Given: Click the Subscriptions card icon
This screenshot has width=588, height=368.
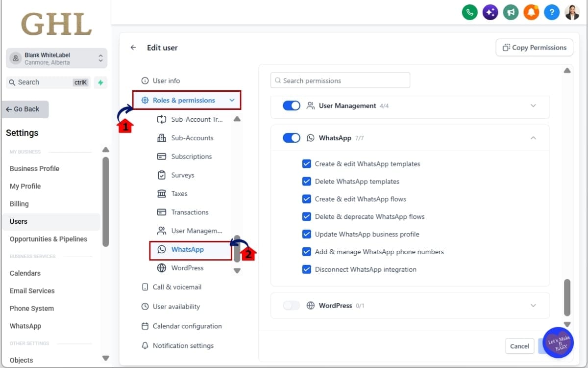Looking at the screenshot, I should [162, 157].
